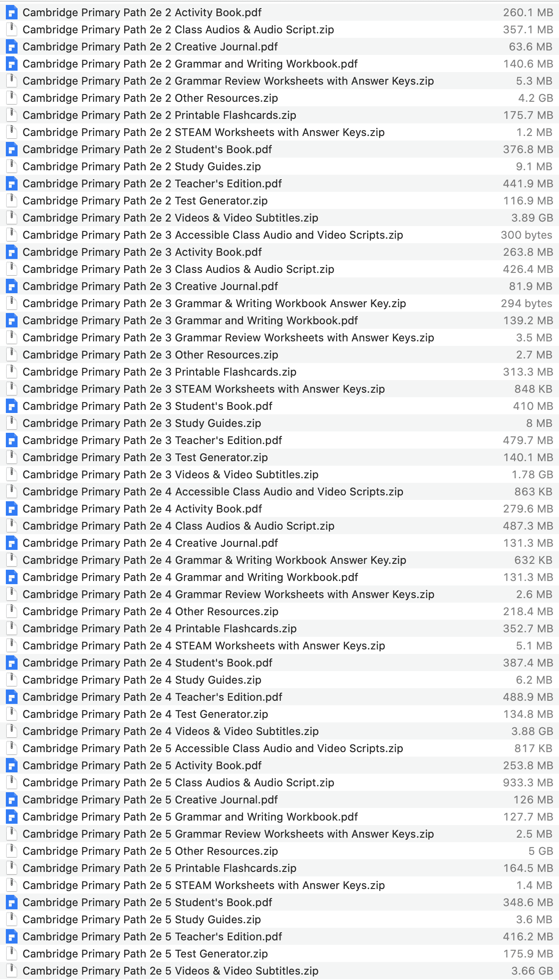
Task: Select file 4 Study Guides.zip
Action: point(279,680)
